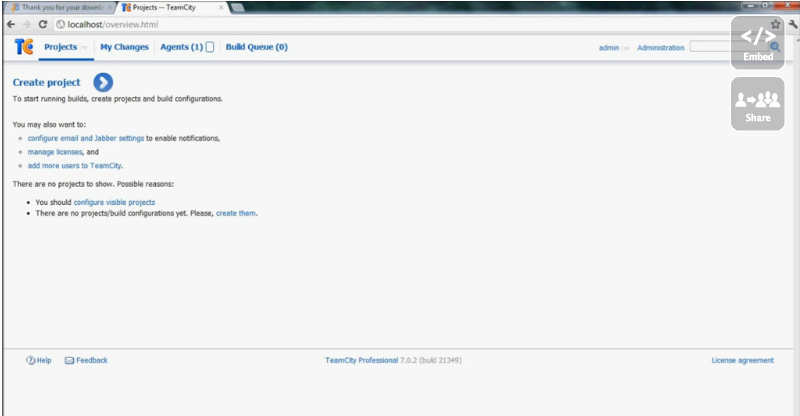Open add more users to TeamCity link
800x416 pixels.
[x=74, y=166]
